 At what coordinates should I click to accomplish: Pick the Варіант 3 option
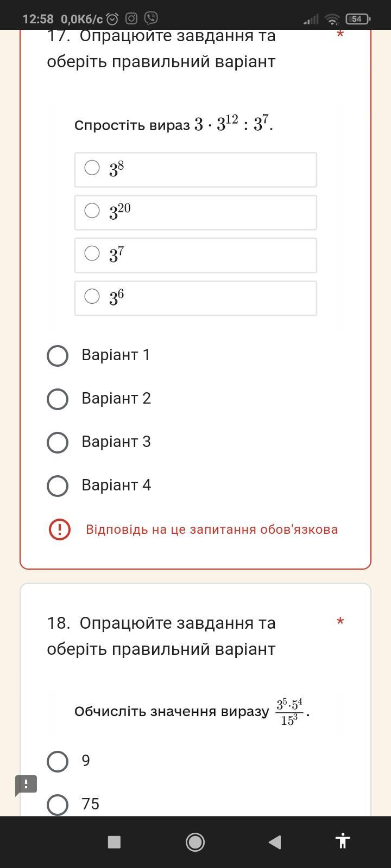coord(58,443)
